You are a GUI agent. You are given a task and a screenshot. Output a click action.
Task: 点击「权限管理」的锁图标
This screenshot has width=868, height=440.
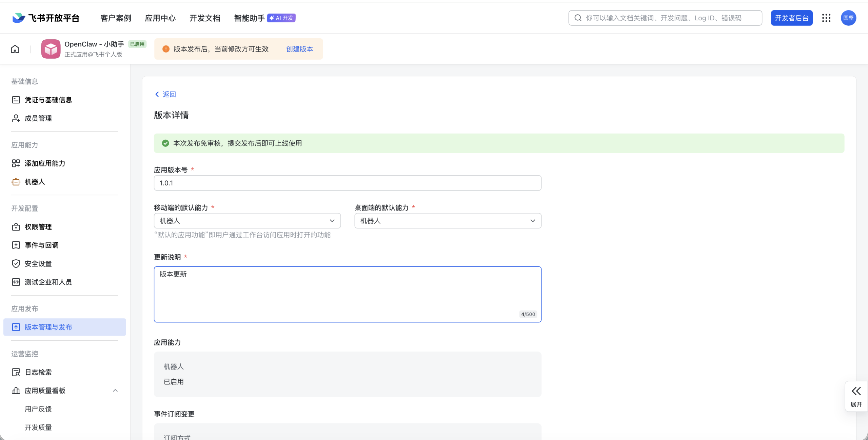pos(16,227)
